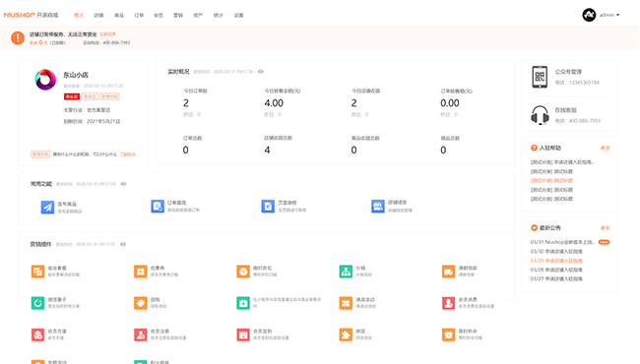Open the 发布商品 paper-plane icon
Screen dimensions: 640x364
coord(47,207)
